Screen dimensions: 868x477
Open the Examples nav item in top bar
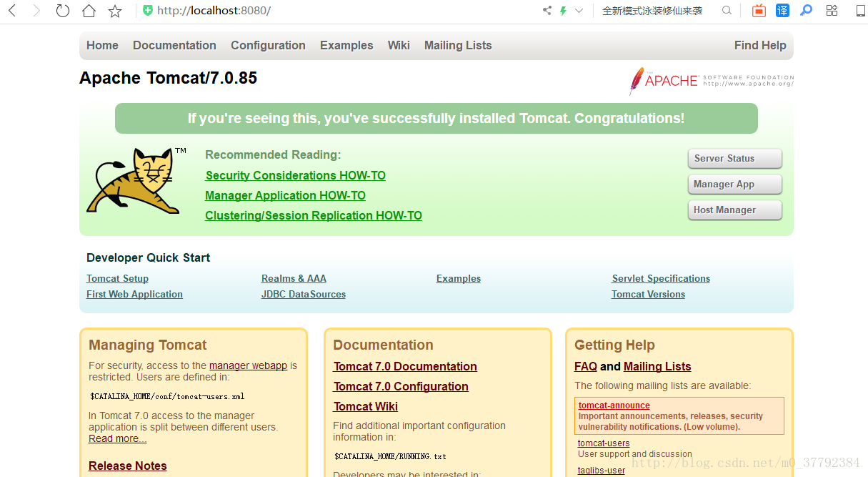346,45
